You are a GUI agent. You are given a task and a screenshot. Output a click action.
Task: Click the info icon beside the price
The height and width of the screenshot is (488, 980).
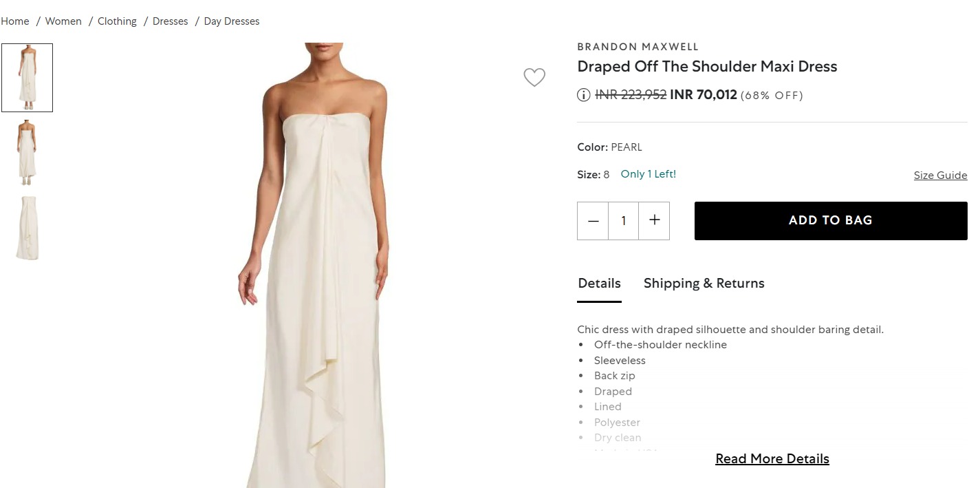point(582,95)
